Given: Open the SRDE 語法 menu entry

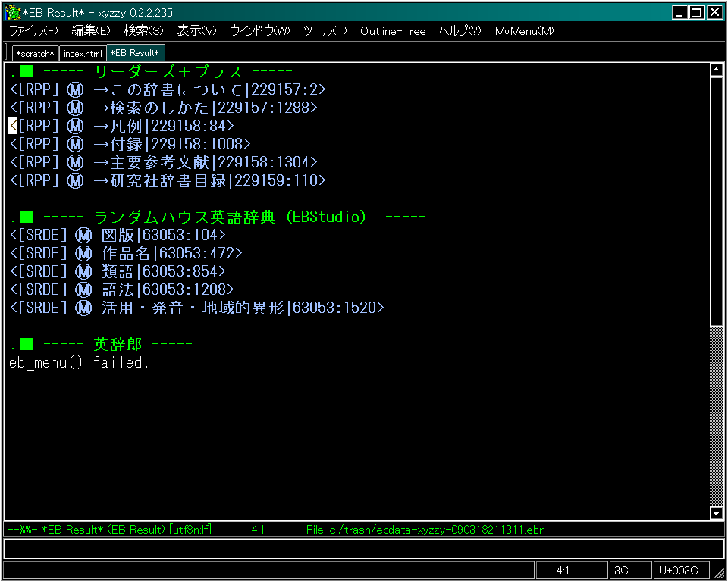Looking at the screenshot, I should point(121,289).
